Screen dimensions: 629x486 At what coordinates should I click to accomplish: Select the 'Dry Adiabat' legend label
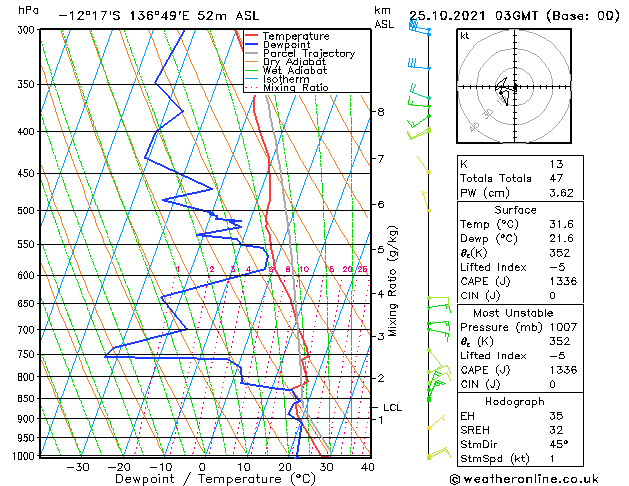click(294, 62)
